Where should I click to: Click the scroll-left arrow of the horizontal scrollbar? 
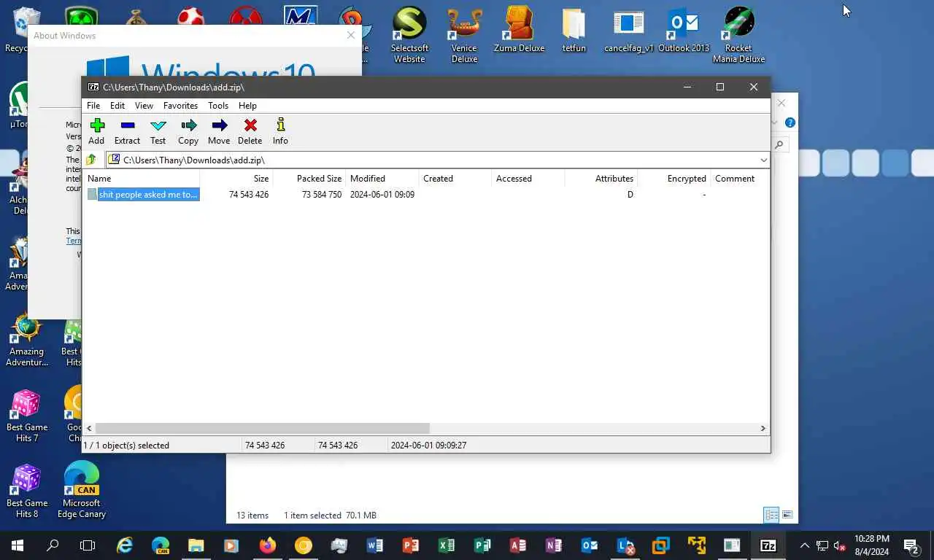click(x=90, y=429)
